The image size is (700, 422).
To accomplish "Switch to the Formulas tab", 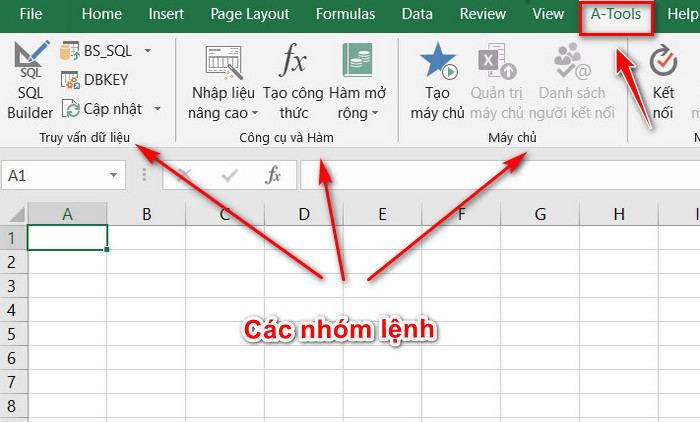I will click(346, 14).
